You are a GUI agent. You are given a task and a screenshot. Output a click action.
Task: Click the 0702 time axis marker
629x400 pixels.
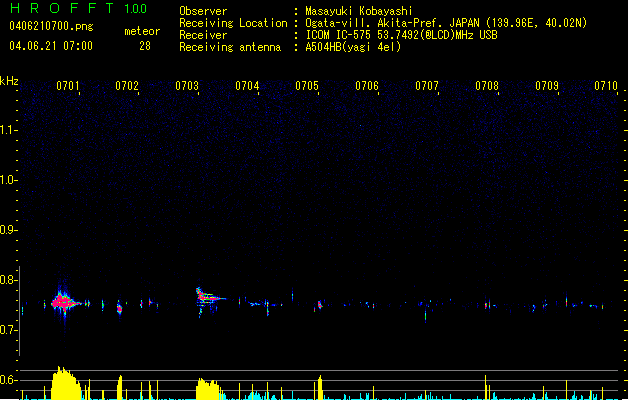[127, 86]
